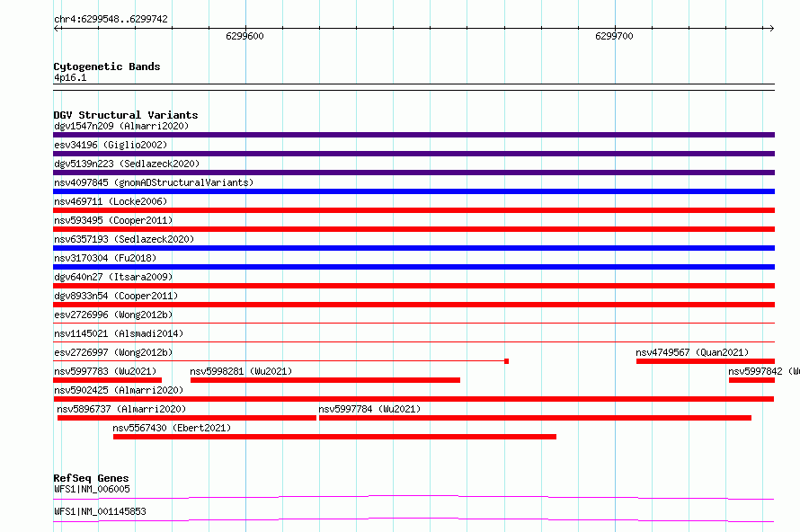Click variant label nsv469711 (Locke2006)
The image size is (800, 532).
point(111,201)
